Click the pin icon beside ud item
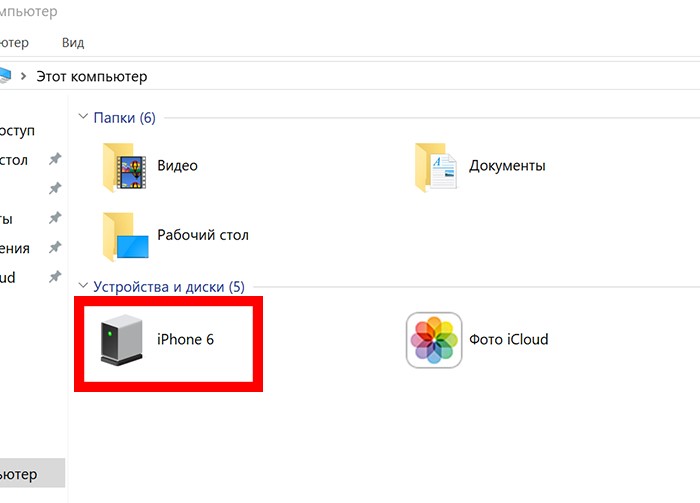The width and height of the screenshot is (700, 503). 55,277
